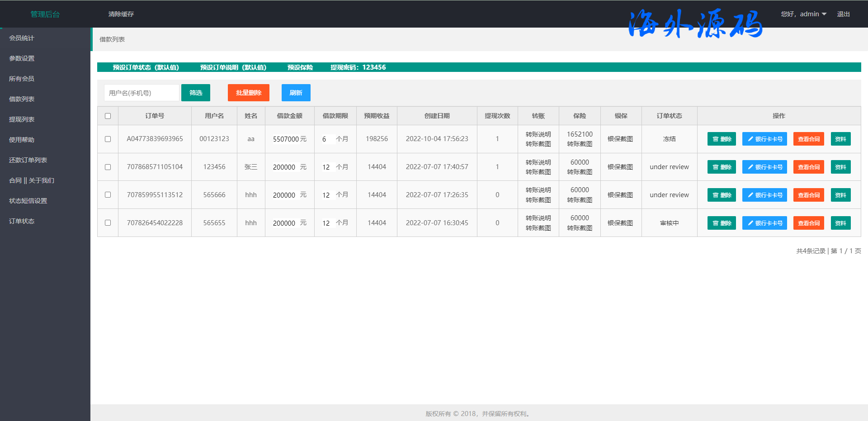Image resolution: width=868 pixels, height=421 pixels.
Task: Tick the select-all checkbox in table header
Action: tap(108, 116)
